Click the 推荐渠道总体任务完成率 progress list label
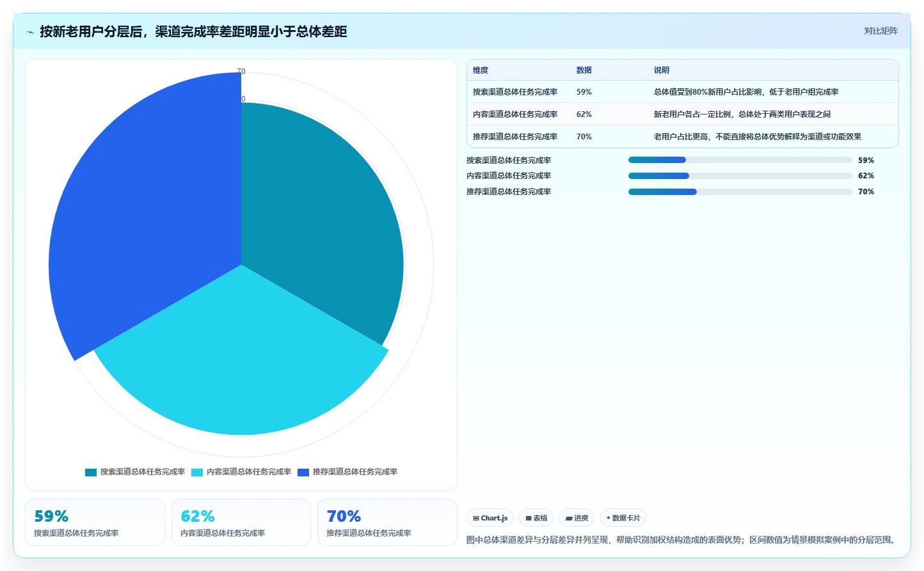924x571 pixels. tap(509, 192)
